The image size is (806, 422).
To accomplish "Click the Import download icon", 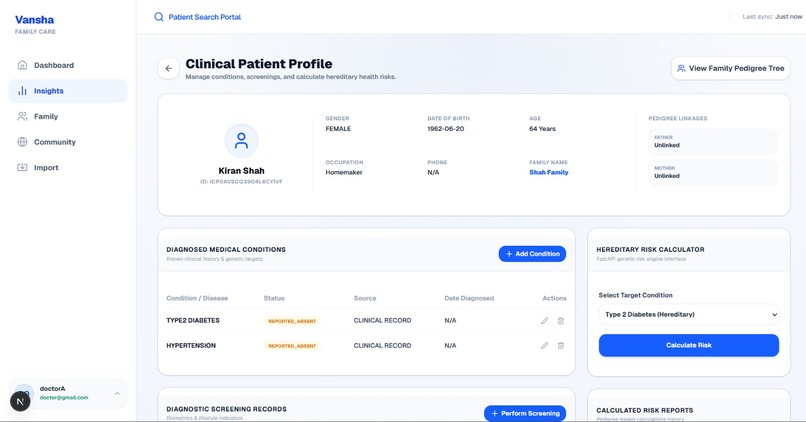I will coord(22,167).
